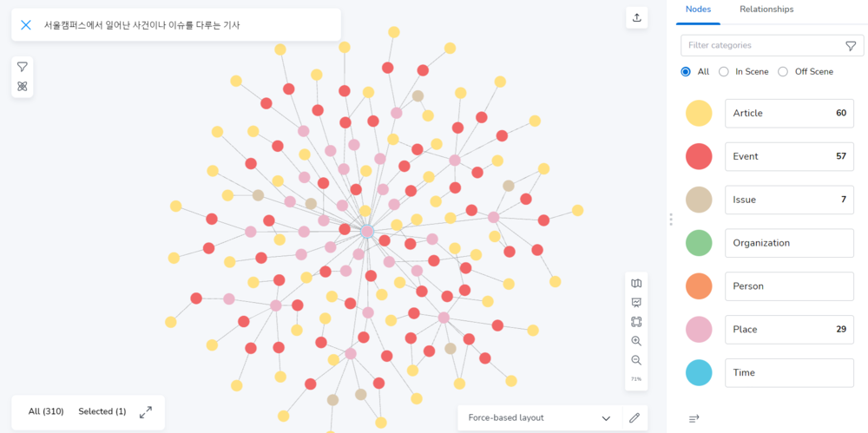Fit the graph to screen
Viewport: 868px width, 433px height.
coord(636,322)
